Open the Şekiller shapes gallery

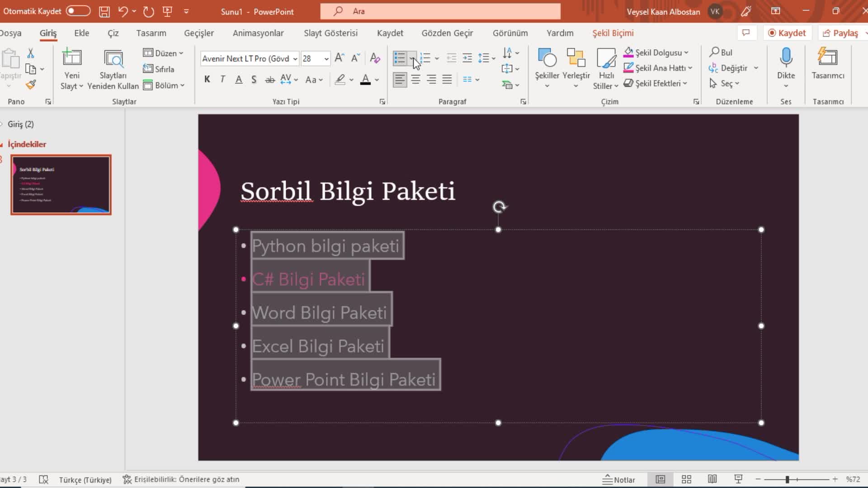(547, 68)
